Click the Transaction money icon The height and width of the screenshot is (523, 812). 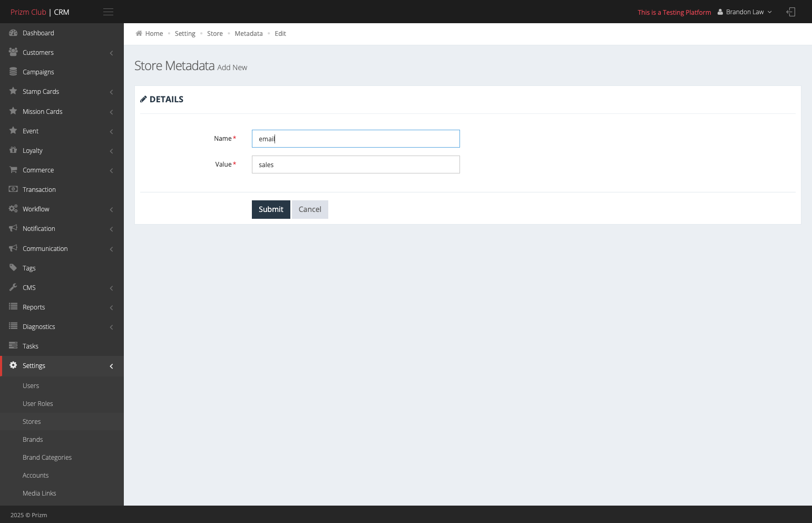13,189
